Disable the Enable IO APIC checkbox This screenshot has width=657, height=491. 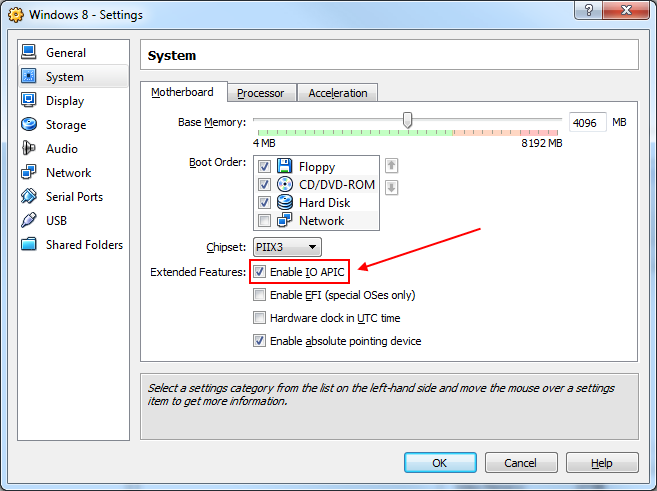pos(260,272)
